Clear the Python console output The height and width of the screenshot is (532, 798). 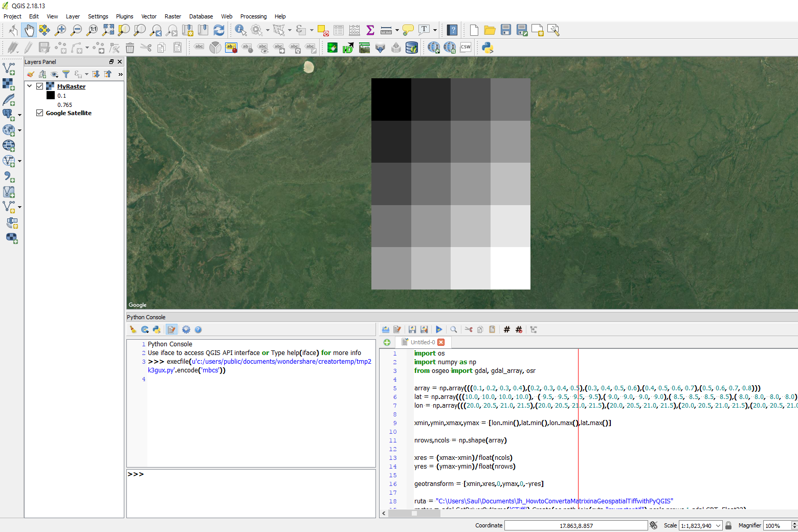point(133,329)
